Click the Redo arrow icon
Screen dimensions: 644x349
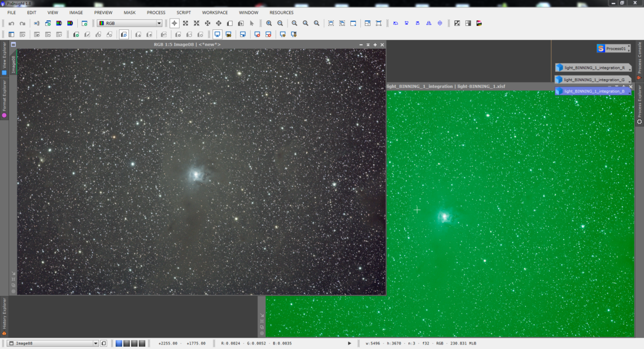point(23,23)
